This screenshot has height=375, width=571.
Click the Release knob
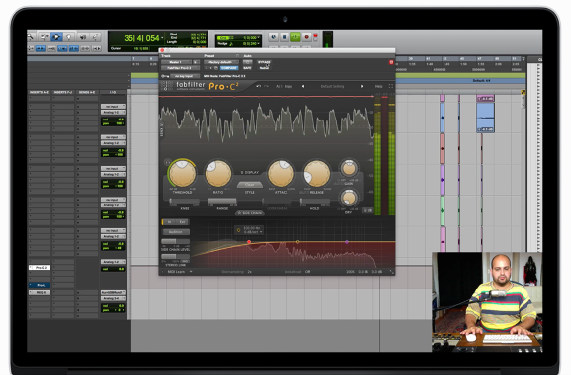tap(316, 173)
